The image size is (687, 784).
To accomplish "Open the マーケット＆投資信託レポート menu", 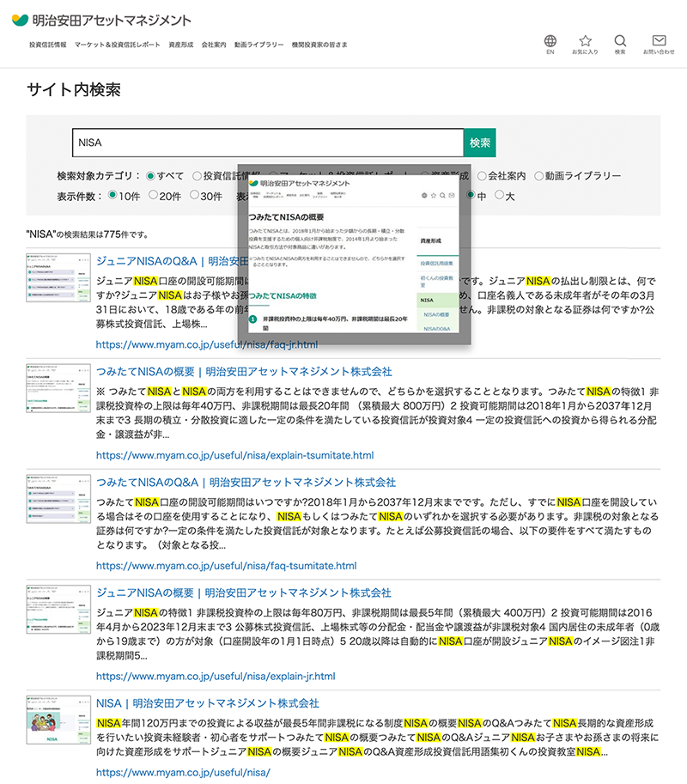I will pos(118,45).
